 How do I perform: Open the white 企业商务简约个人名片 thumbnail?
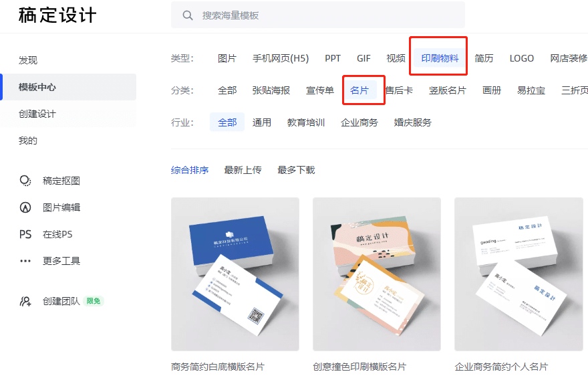click(519, 274)
